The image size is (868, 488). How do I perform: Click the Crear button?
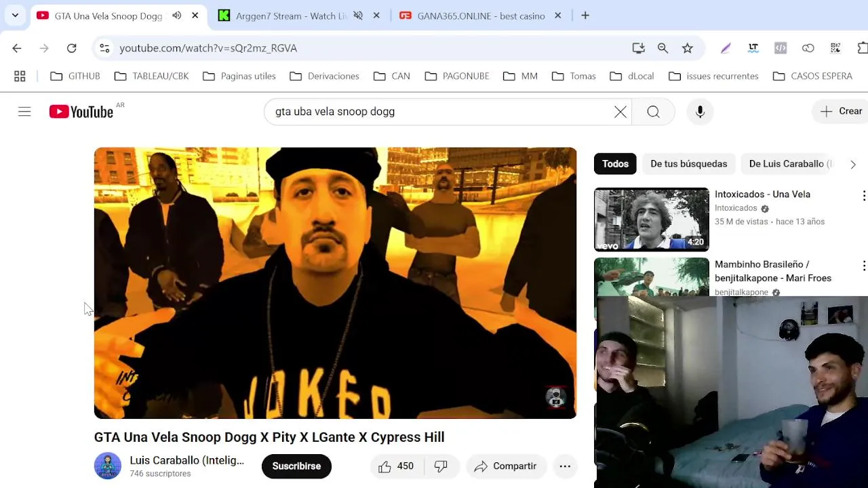841,112
